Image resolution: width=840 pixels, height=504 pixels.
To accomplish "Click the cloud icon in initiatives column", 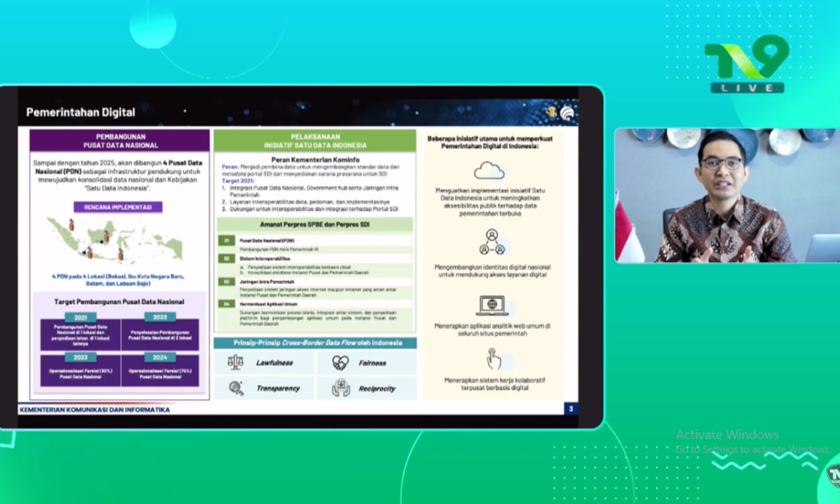I will tap(489, 171).
